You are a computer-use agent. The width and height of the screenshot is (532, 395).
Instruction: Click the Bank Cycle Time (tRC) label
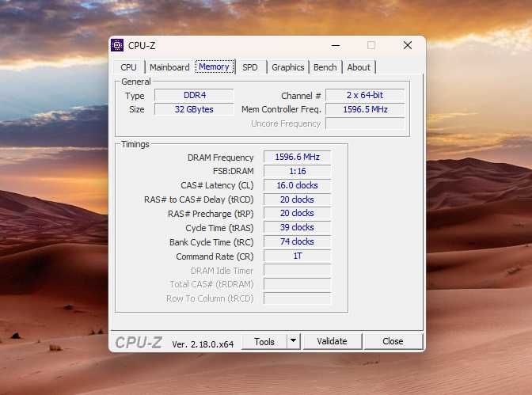coord(211,242)
